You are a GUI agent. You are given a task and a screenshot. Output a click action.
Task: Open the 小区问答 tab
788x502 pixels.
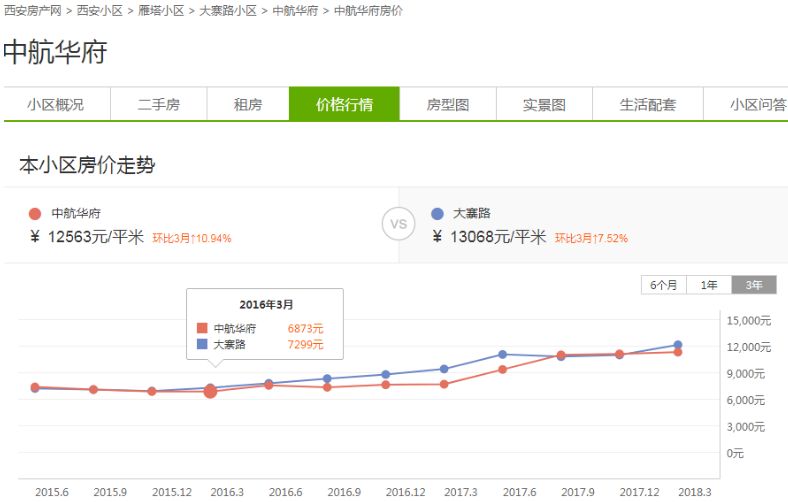tap(746, 104)
